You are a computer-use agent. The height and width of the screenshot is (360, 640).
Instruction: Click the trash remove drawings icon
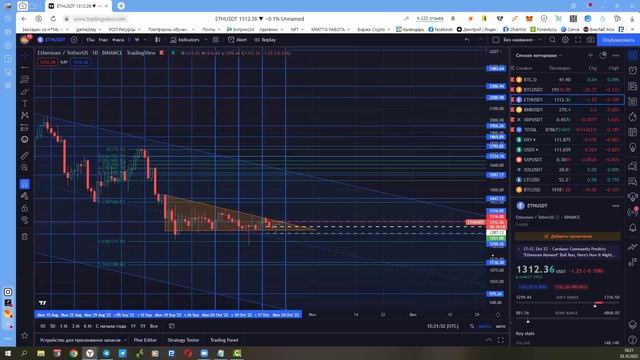[24, 236]
